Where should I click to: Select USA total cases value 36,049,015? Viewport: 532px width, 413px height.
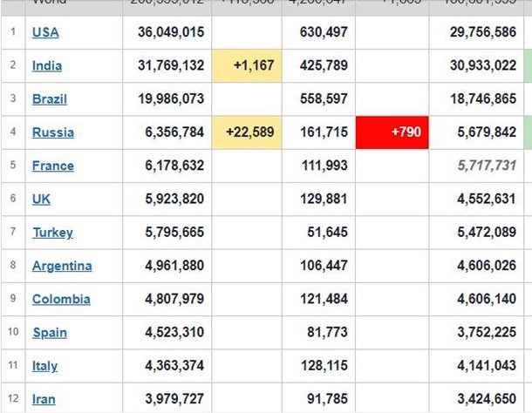(171, 33)
